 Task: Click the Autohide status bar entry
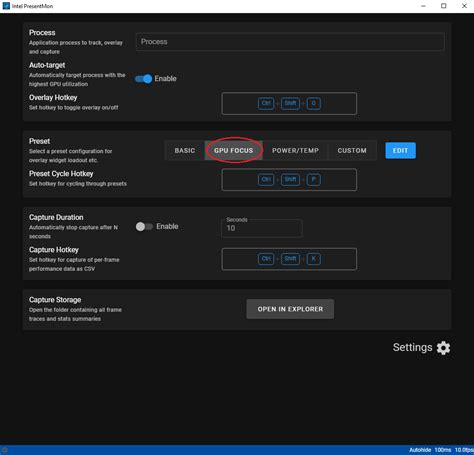(420, 450)
